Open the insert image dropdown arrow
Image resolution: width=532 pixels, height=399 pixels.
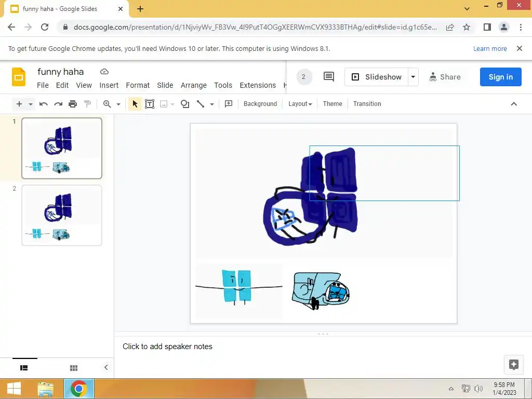(x=172, y=104)
